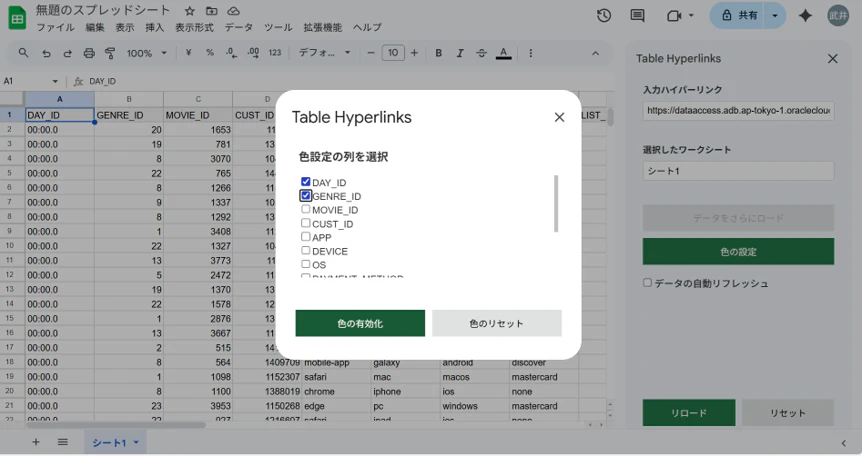
Task: Check the CUST_ID column checkbox
Action: pos(306,223)
